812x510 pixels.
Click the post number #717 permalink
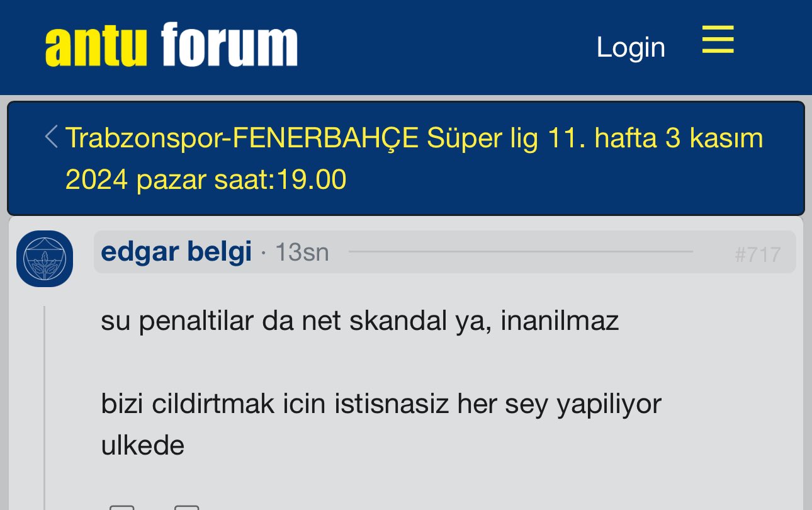(x=757, y=254)
